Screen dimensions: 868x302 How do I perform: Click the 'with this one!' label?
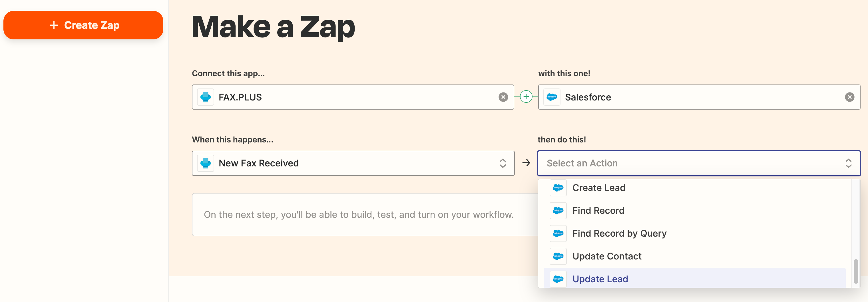564,73
